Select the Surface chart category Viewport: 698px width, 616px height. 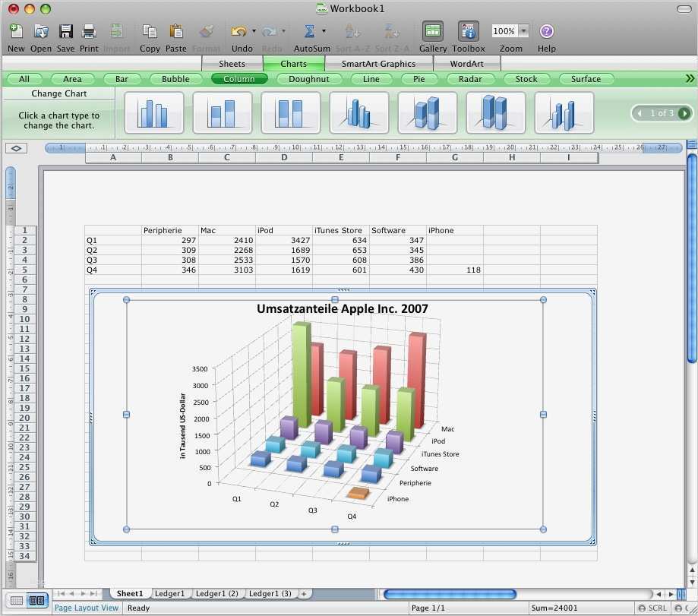tap(586, 79)
